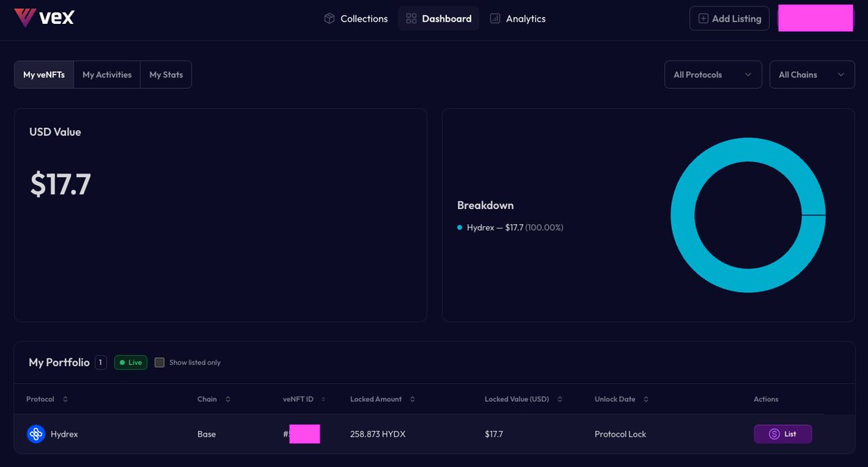This screenshot has height=467, width=868.
Task: Click the List button for Hydrex
Action: [x=783, y=434]
